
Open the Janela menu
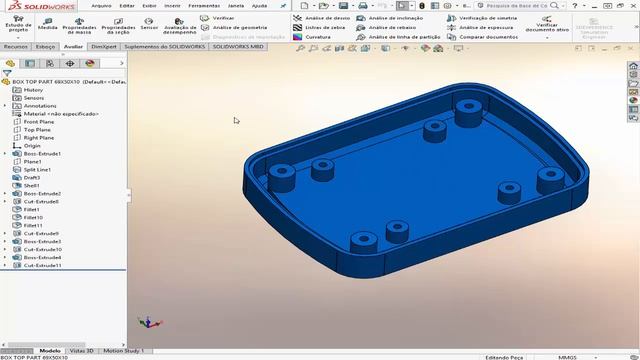pos(236,6)
